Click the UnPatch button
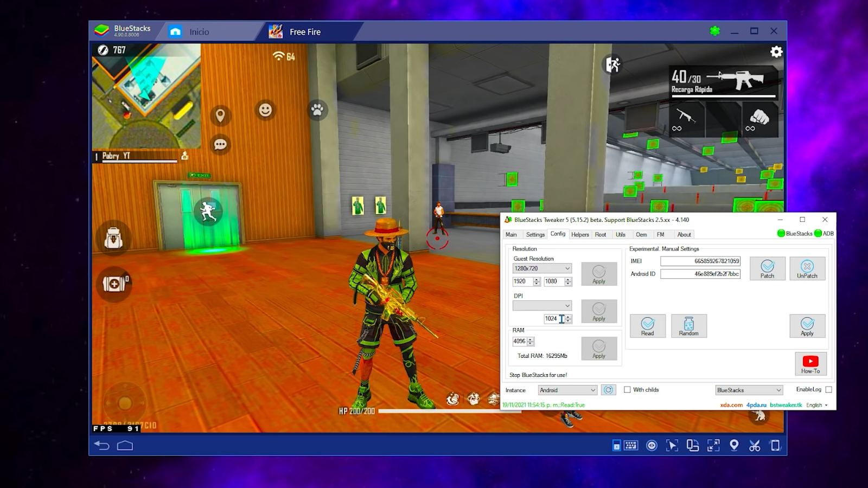Viewport: 868px width, 488px height. pos(807,268)
